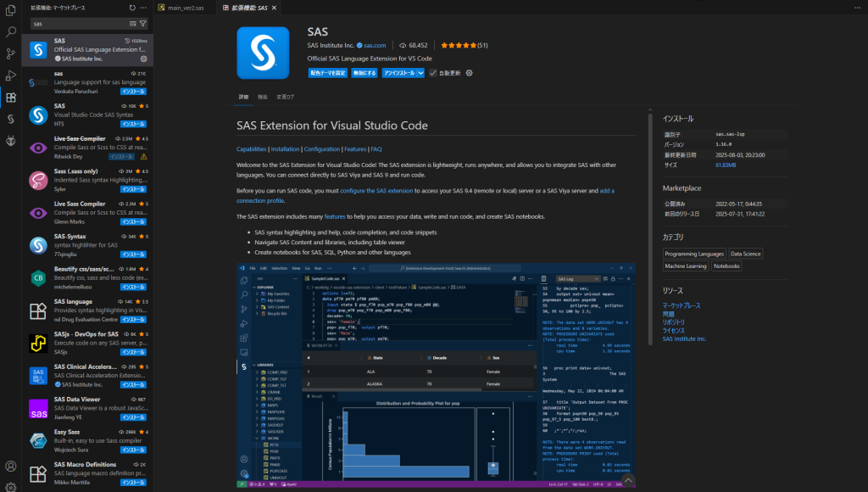Image resolution: width=868 pixels, height=492 pixels.
Task: Follow the Features link in the readme
Action: pos(355,149)
